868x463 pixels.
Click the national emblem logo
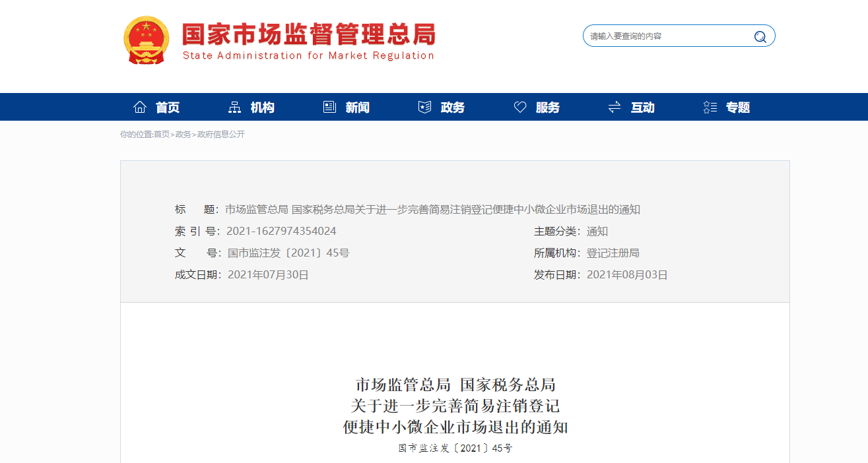click(x=147, y=40)
